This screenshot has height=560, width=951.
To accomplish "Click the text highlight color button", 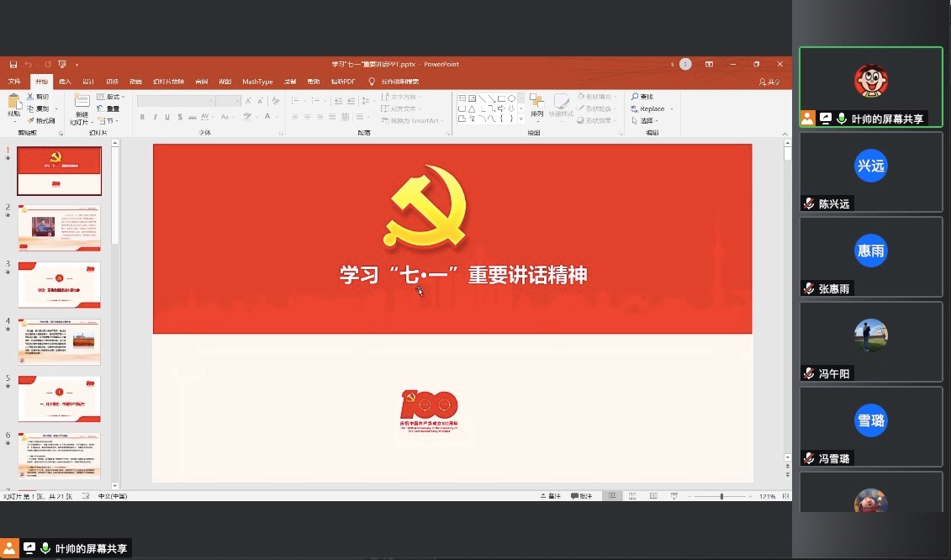I will [x=247, y=117].
